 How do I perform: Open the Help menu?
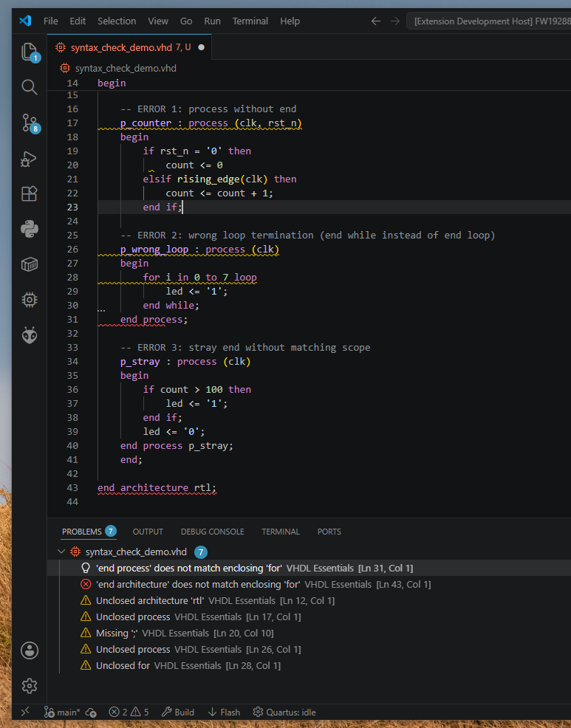(290, 21)
